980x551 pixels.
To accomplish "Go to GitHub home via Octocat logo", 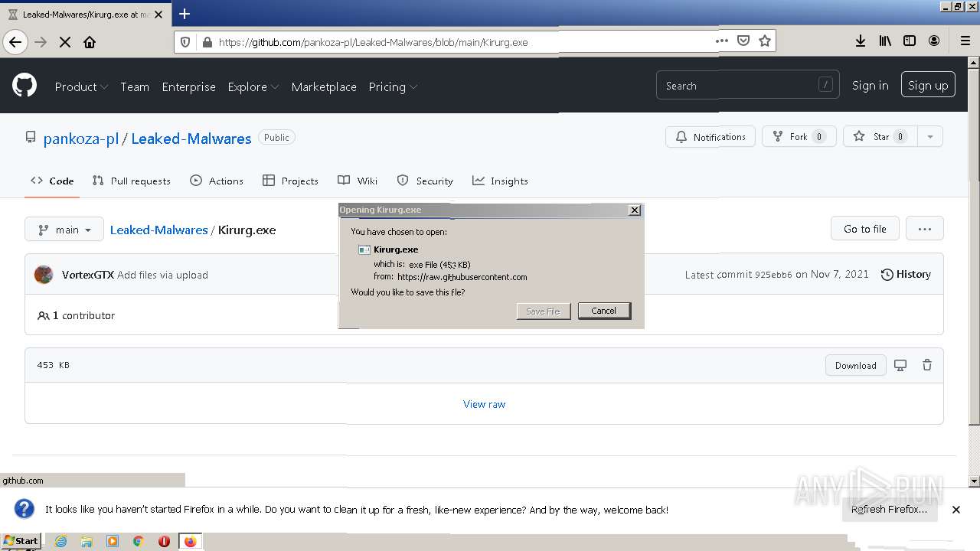I will (24, 86).
